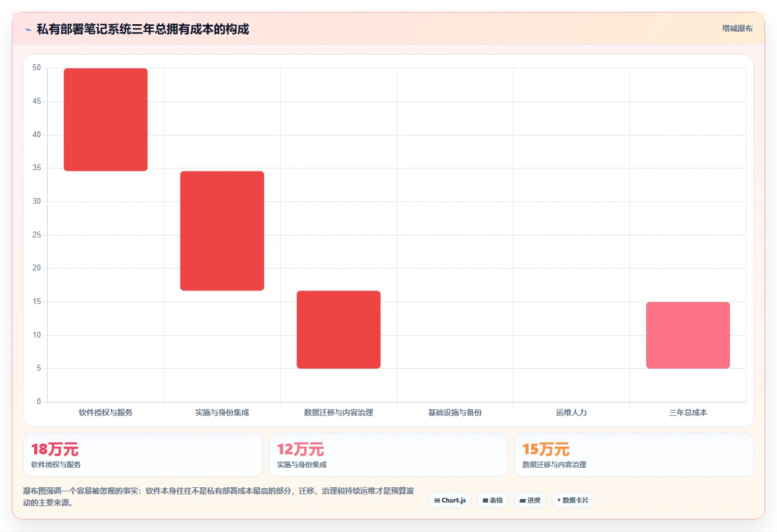This screenshot has width=777, height=532.
Task: Click the 软件授权与服务 waterfall bar
Action: (106, 120)
